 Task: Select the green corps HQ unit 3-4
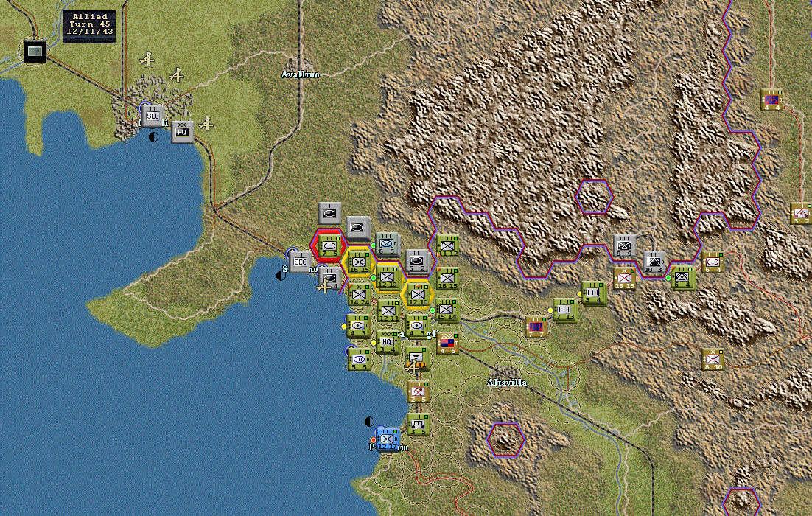tap(388, 341)
